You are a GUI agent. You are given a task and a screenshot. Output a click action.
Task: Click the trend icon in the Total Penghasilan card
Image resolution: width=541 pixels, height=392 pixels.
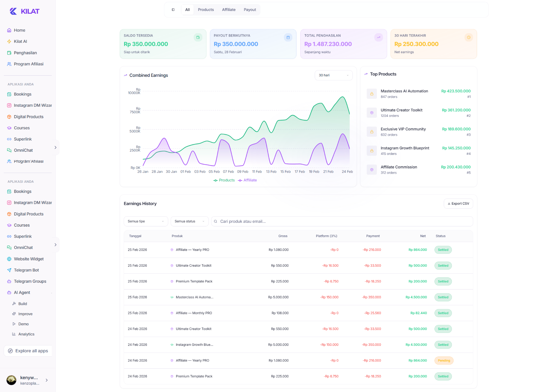point(378,37)
